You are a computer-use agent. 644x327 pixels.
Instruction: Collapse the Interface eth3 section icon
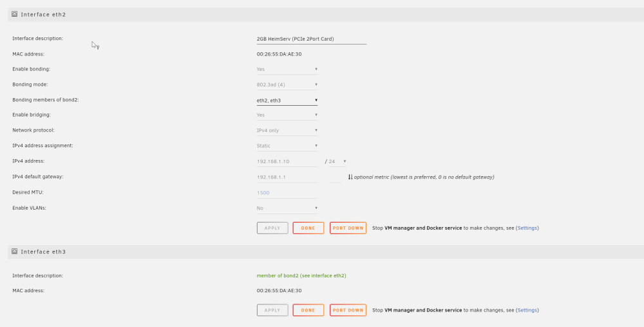(x=14, y=251)
